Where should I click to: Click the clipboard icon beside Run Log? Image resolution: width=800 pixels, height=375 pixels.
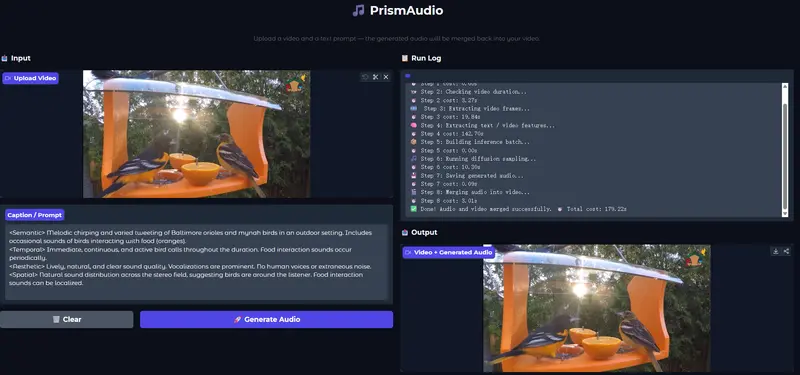(405, 58)
